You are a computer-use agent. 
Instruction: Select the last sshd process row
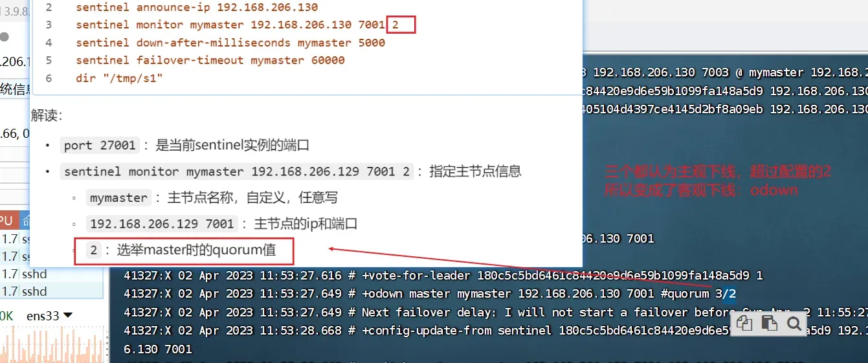52,291
